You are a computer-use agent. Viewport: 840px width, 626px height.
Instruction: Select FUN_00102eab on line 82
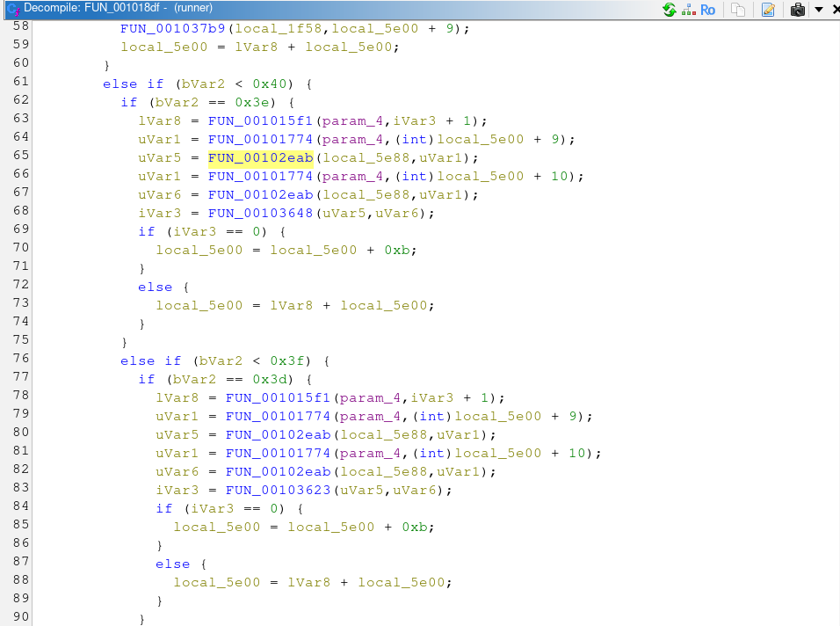(x=278, y=472)
